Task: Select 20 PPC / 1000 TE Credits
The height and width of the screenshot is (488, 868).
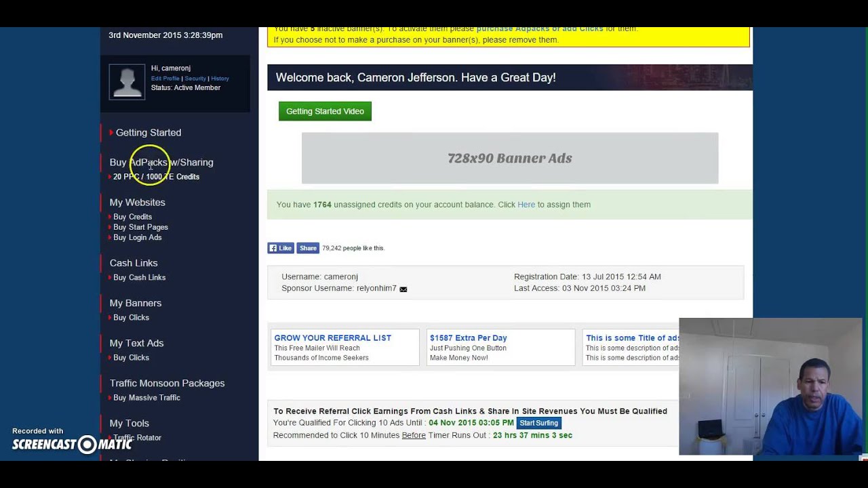Action: tap(156, 177)
